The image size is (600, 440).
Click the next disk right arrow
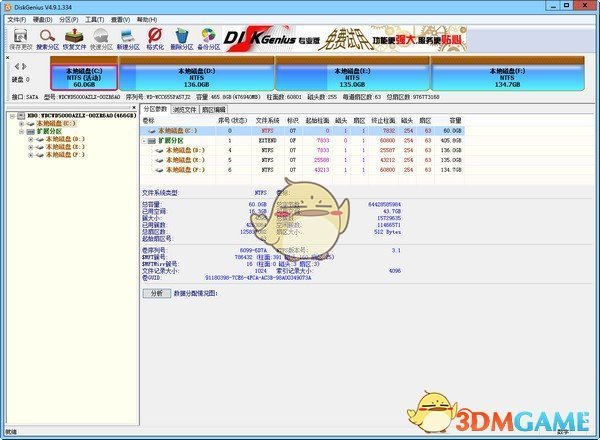(x=24, y=66)
